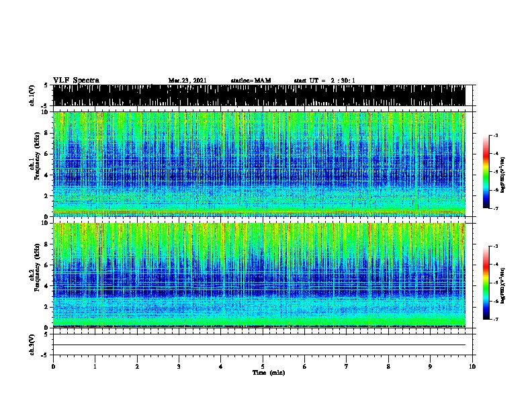Click the 'station=MAM' label
532x411 pixels.
point(251,81)
